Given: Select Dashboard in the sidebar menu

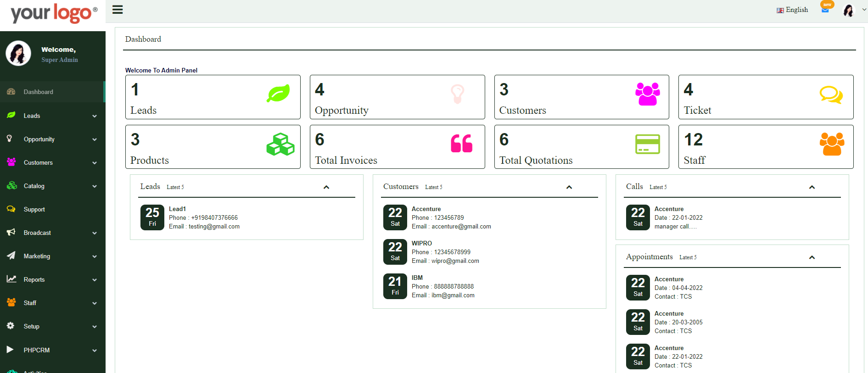Looking at the screenshot, I should pyautogui.click(x=52, y=92).
